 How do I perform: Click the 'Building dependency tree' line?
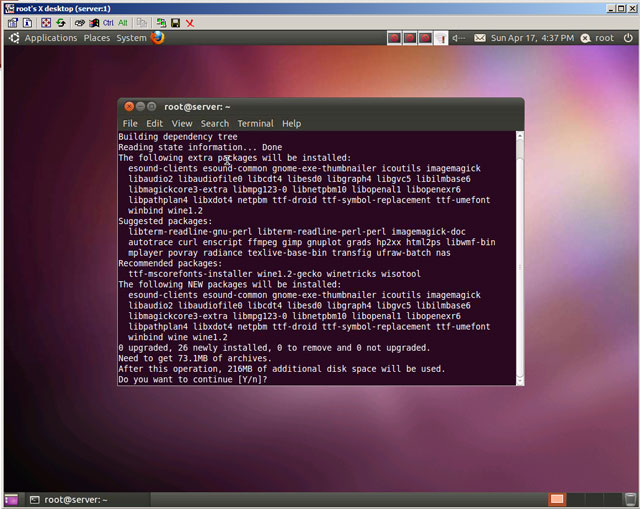178,137
